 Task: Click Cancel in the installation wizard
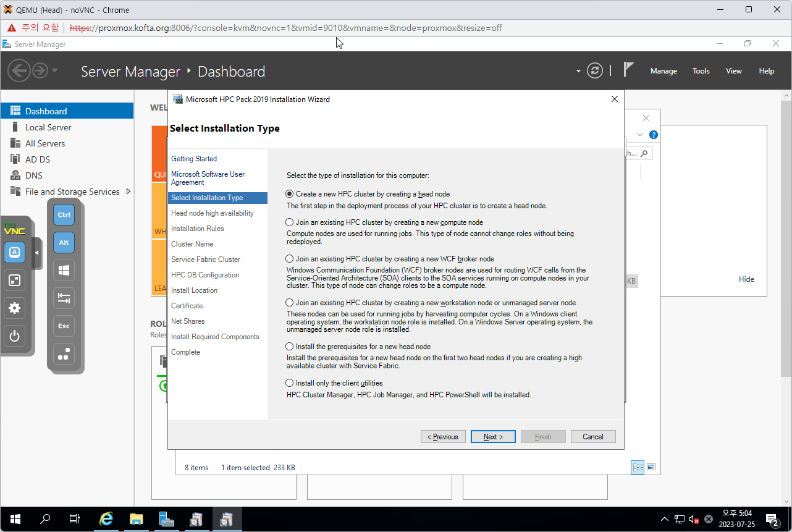592,437
